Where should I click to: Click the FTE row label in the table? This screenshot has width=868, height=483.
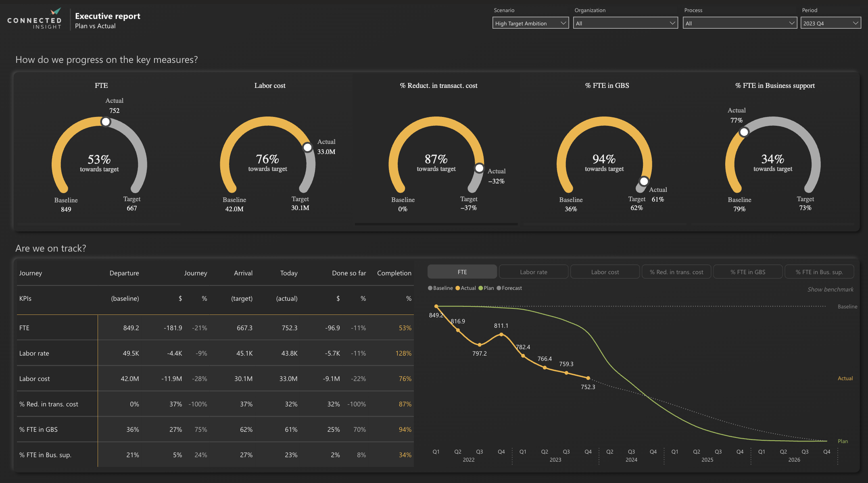click(24, 328)
